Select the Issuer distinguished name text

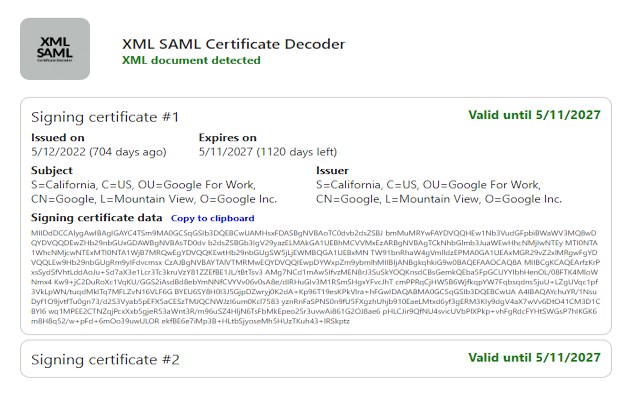[x=439, y=192]
